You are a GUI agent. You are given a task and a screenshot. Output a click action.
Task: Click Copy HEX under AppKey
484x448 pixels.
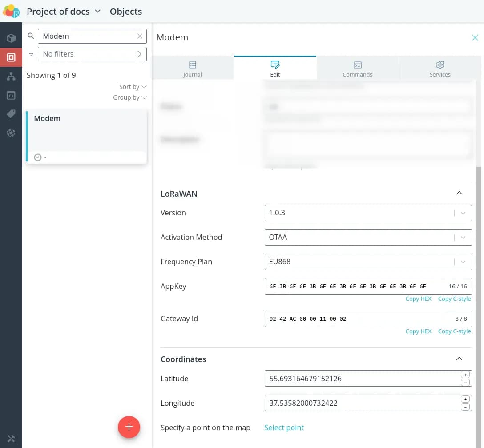[418, 299]
